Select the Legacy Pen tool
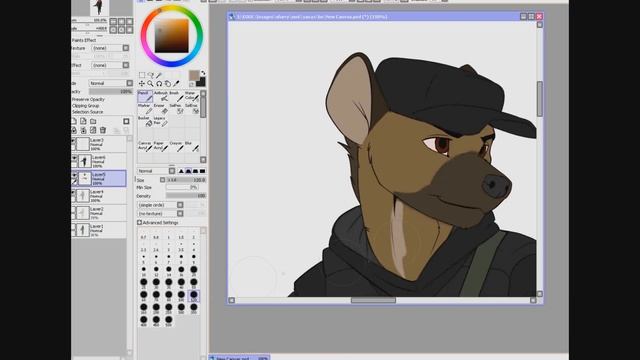This screenshot has width=640, height=360. tap(161, 122)
